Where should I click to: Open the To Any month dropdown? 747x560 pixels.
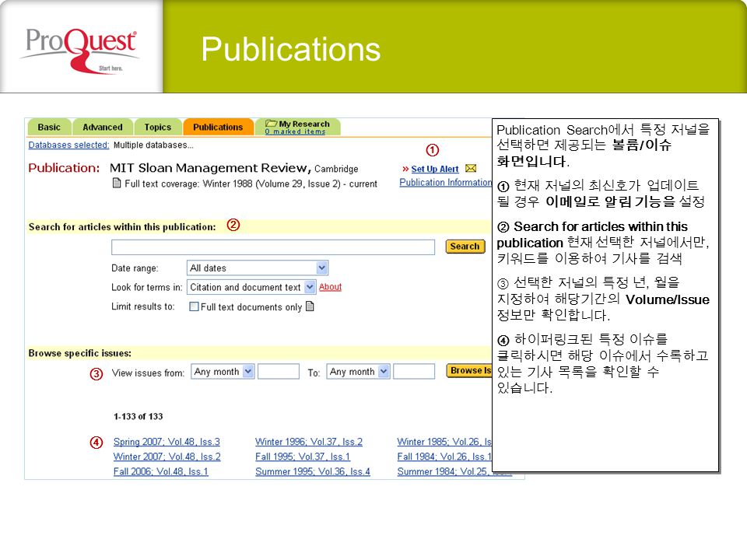(358, 372)
